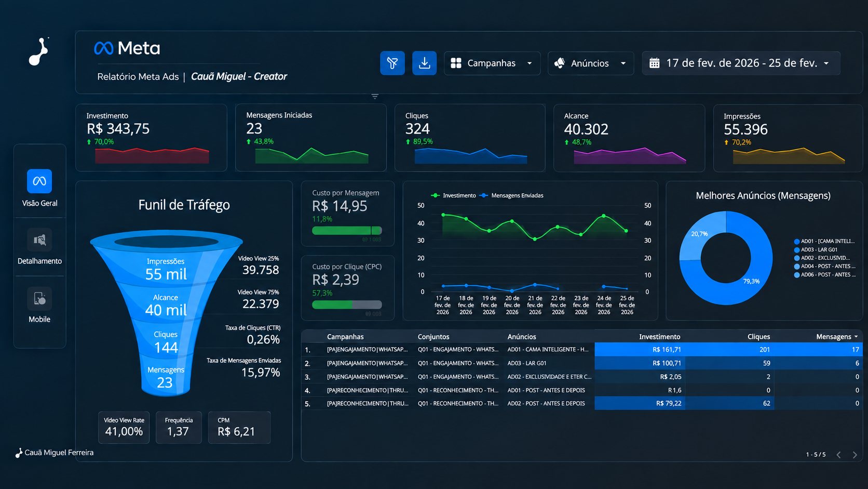Viewport: 868px width, 489px height.
Task: Click the R$ 161,71 investment cell
Action: [640, 350]
